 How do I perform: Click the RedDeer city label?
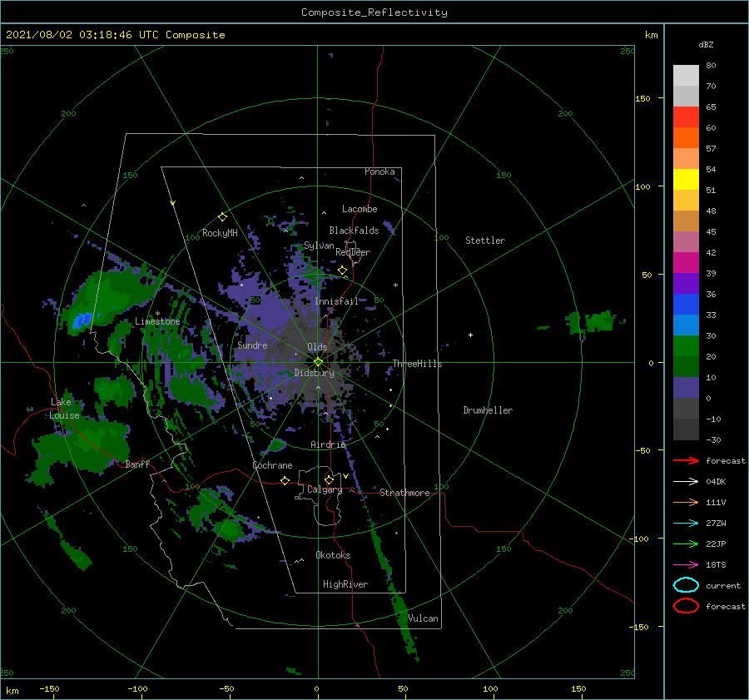point(353,252)
